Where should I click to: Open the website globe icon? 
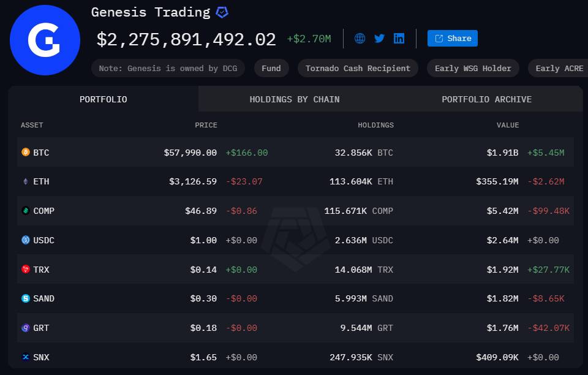(360, 38)
